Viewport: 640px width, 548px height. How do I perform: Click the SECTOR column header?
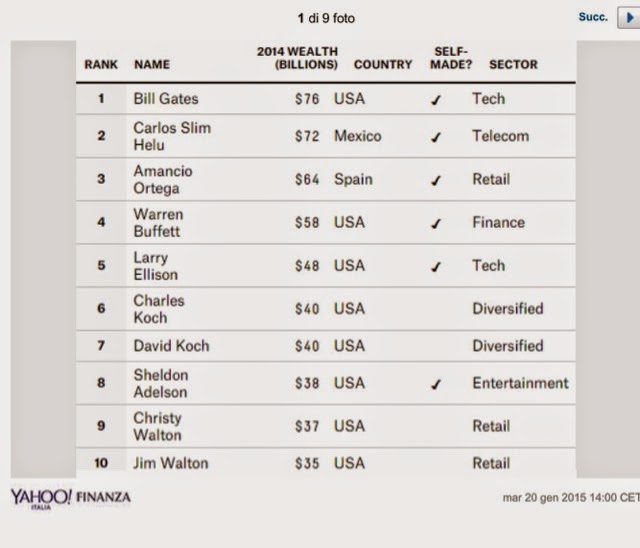click(x=513, y=64)
